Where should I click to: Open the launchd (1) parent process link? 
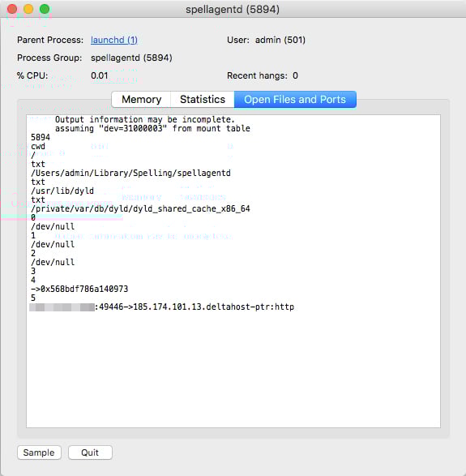(x=114, y=40)
